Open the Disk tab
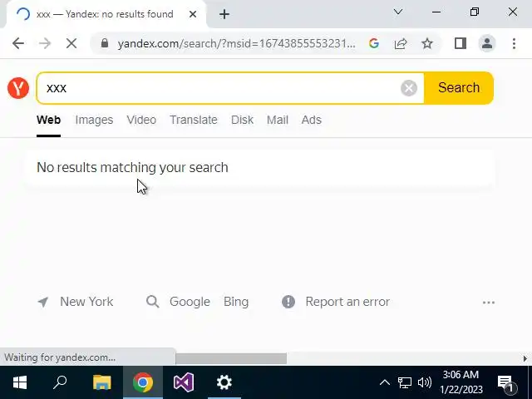The height and width of the screenshot is (399, 532). pos(242,120)
